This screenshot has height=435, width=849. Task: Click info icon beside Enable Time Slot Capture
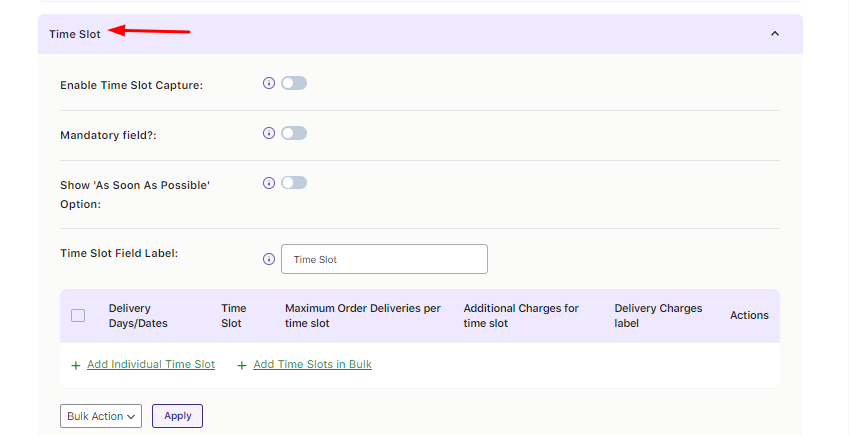pyautogui.click(x=268, y=84)
